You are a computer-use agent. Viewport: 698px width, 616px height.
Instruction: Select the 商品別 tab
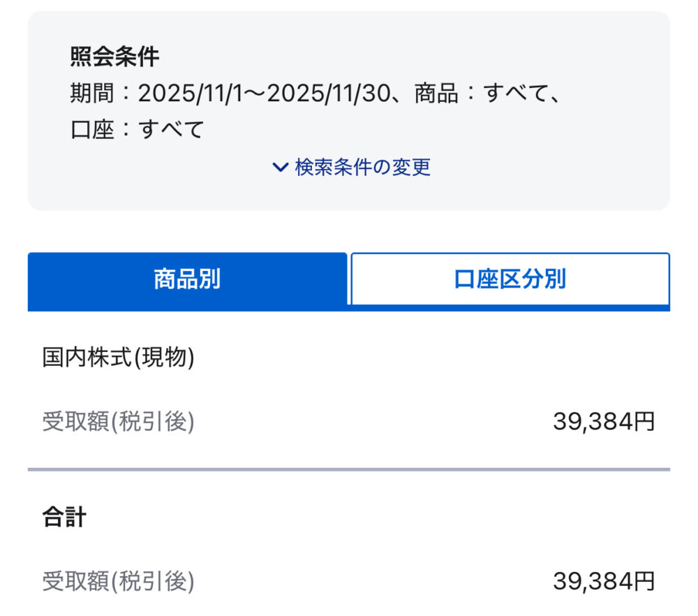point(186,279)
